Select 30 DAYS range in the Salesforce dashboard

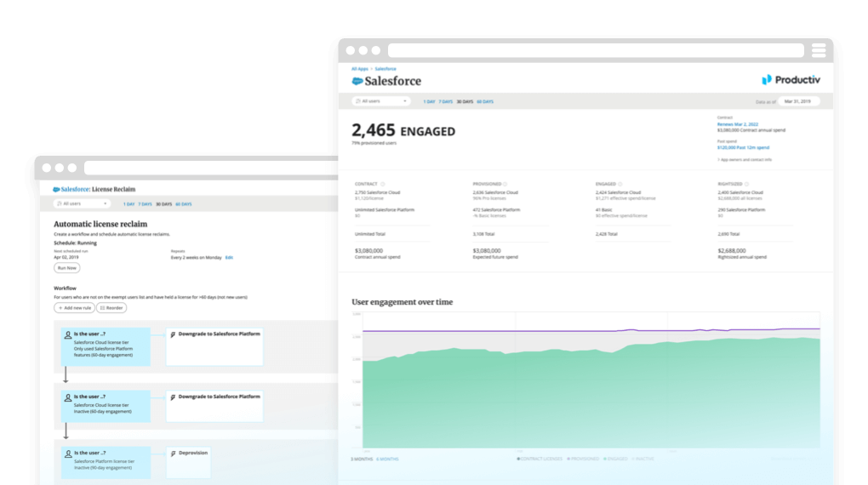[465, 102]
